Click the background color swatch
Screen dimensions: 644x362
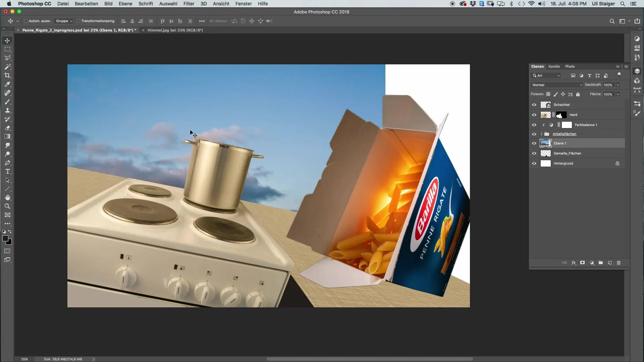[x=10, y=243]
